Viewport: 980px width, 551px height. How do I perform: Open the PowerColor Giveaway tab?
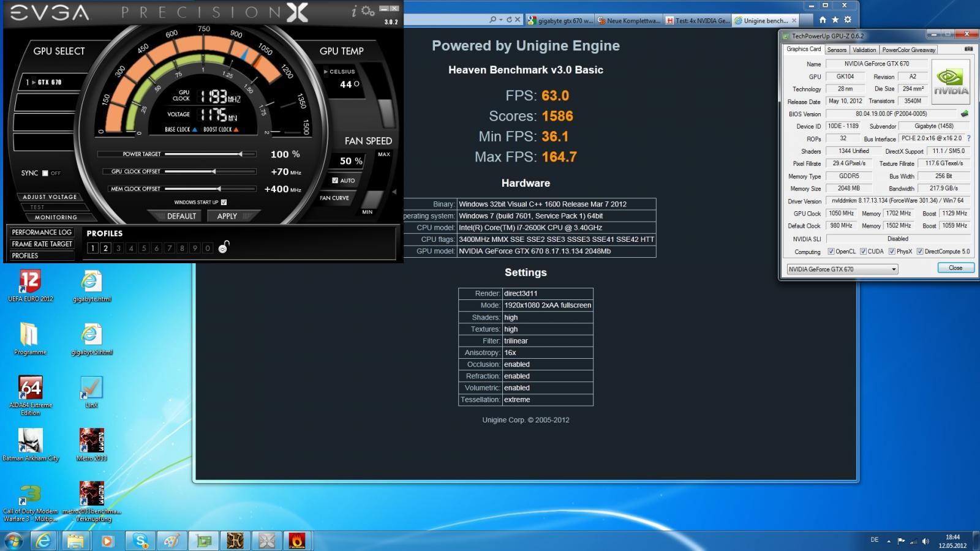[x=908, y=50]
